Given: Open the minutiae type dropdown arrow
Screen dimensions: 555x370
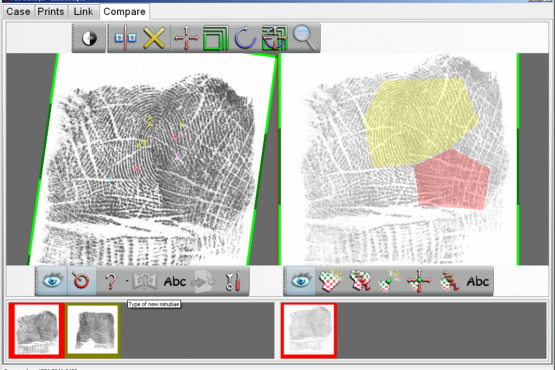Looking at the screenshot, I should [x=127, y=281].
